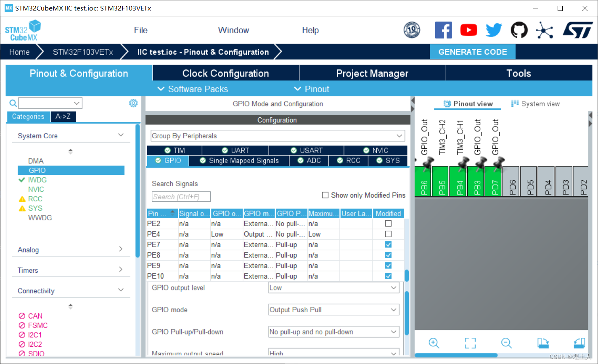This screenshot has width=598, height=364.
Task: Click the pinout horizontal scrollbar
Action: [x=456, y=356]
